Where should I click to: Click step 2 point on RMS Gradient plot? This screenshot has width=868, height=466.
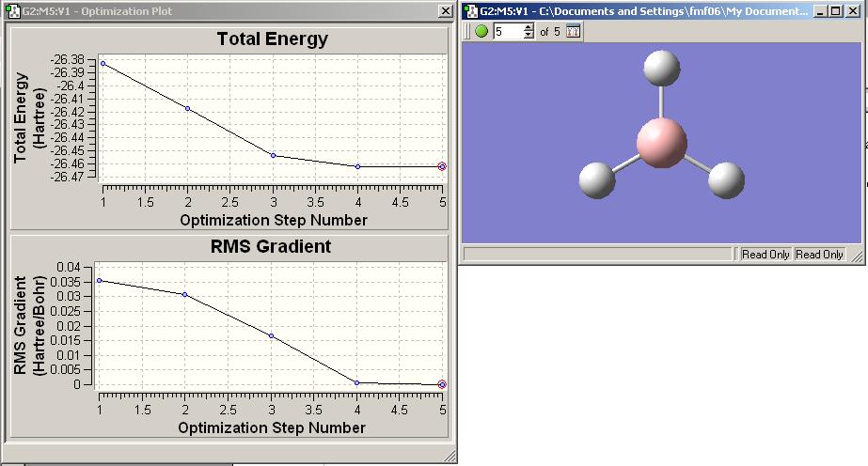[185, 295]
